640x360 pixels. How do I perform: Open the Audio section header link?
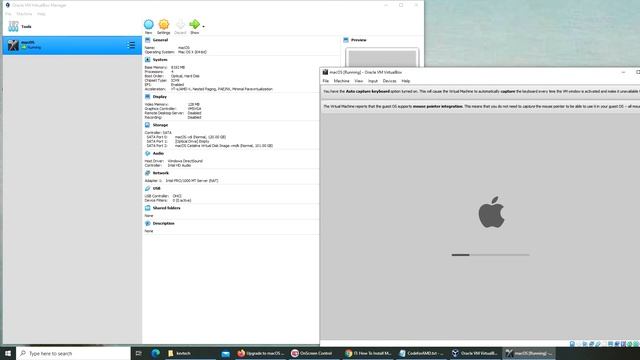coord(158,153)
